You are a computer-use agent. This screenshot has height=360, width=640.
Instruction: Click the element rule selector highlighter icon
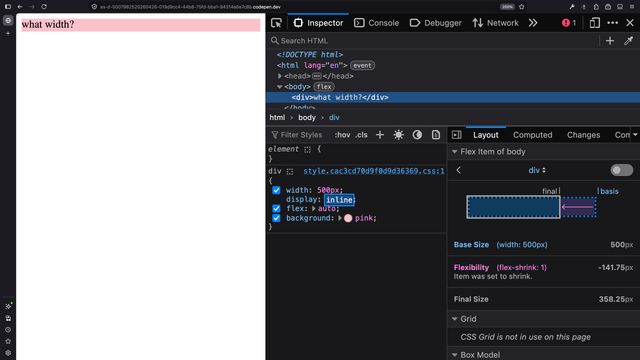pyautogui.click(x=307, y=150)
